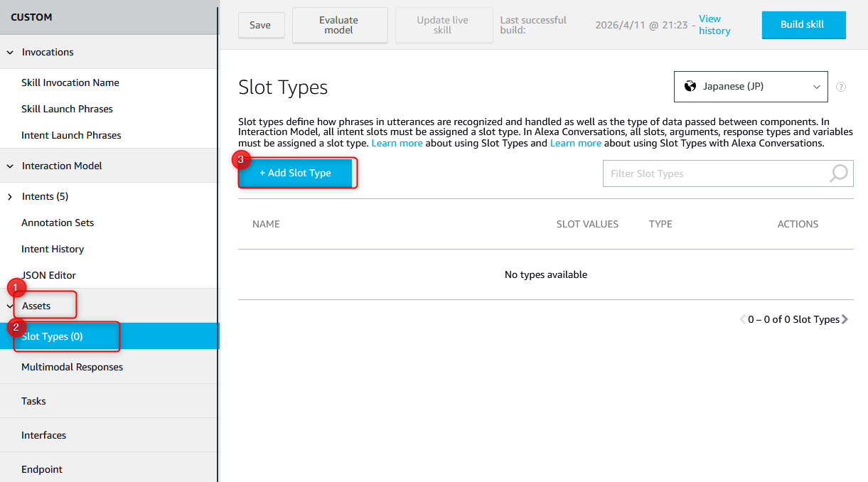Click the Save button
The height and width of the screenshot is (482, 868).
(x=260, y=26)
